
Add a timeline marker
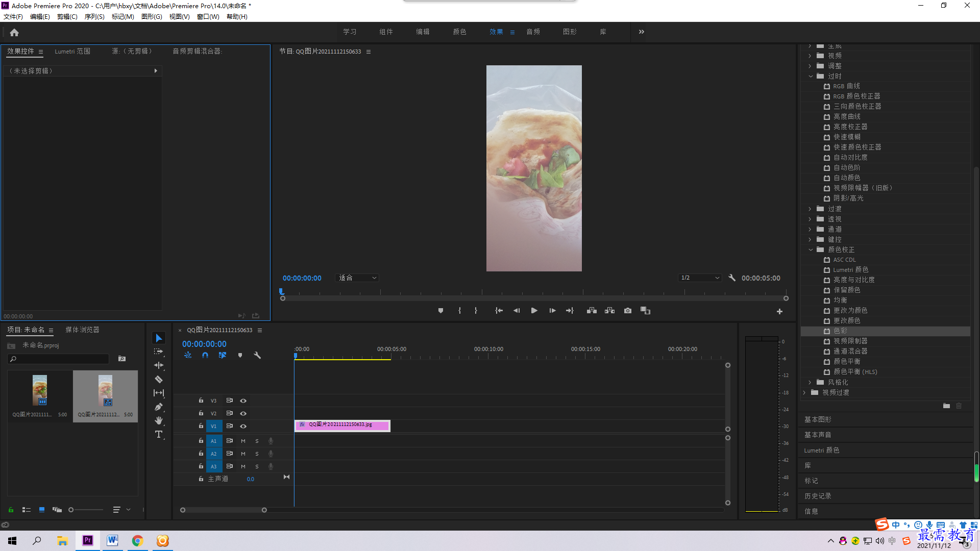pyautogui.click(x=240, y=355)
